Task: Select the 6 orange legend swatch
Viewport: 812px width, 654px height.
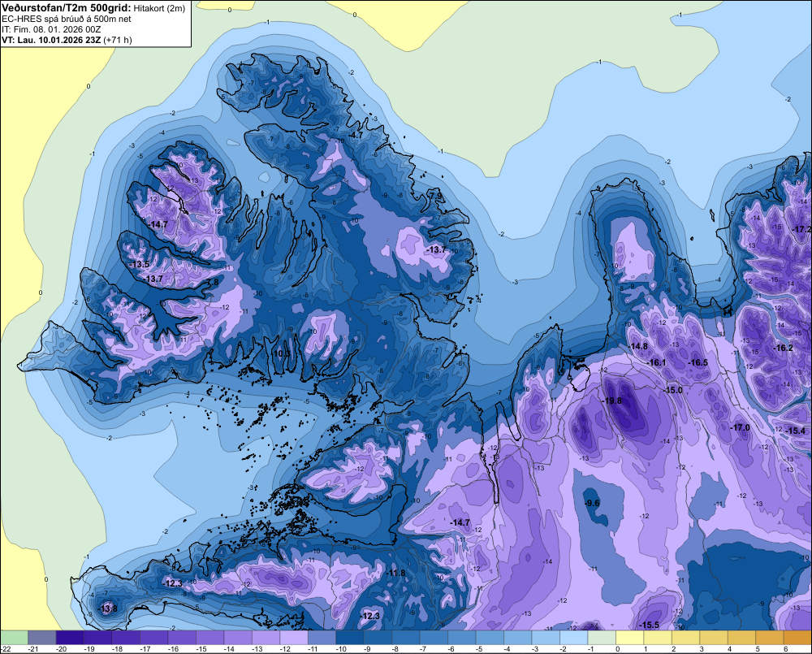Action: [x=797, y=637]
